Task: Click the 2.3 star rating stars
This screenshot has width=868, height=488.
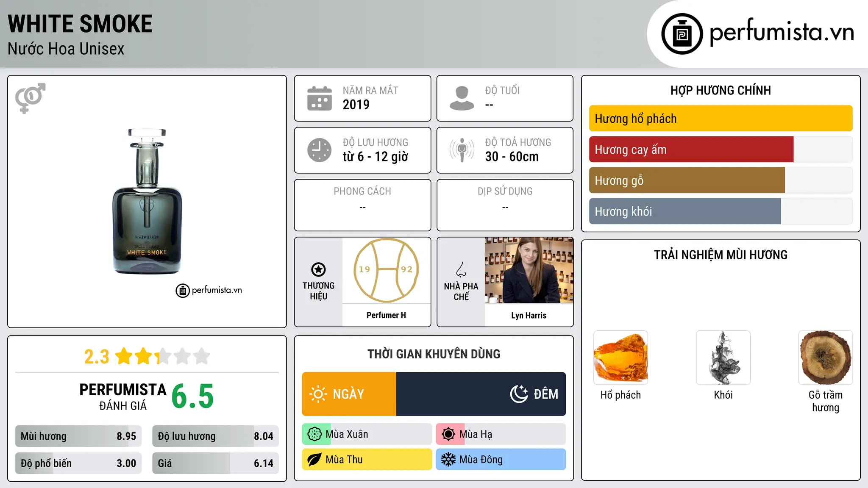Action: click(x=163, y=356)
